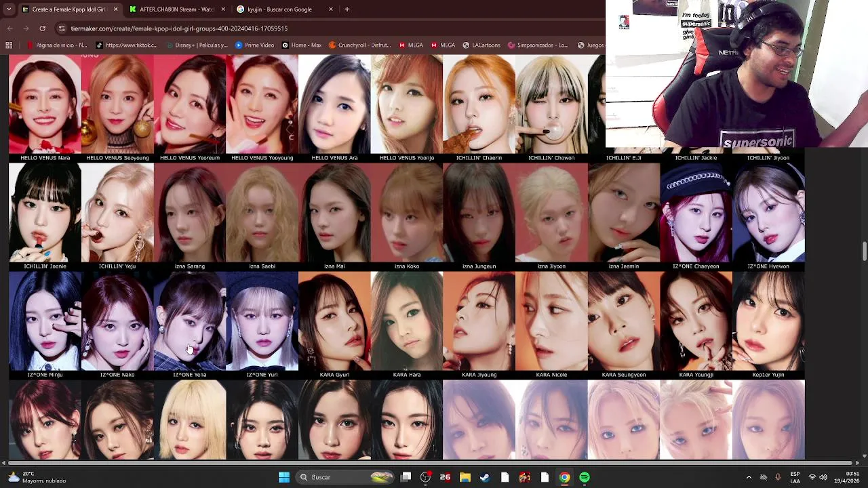Open the apps grid in bookmarks bar
The height and width of the screenshot is (488, 868).
point(9,45)
